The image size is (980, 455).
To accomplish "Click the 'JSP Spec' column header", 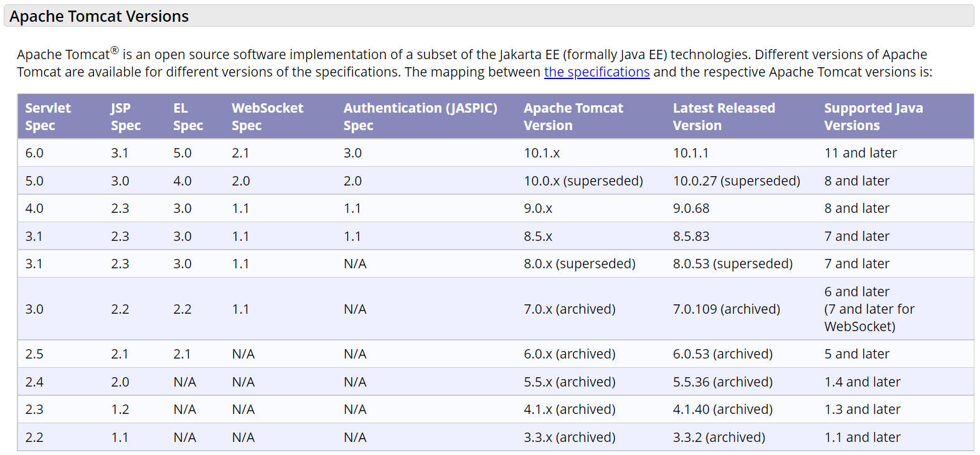I will 126,116.
